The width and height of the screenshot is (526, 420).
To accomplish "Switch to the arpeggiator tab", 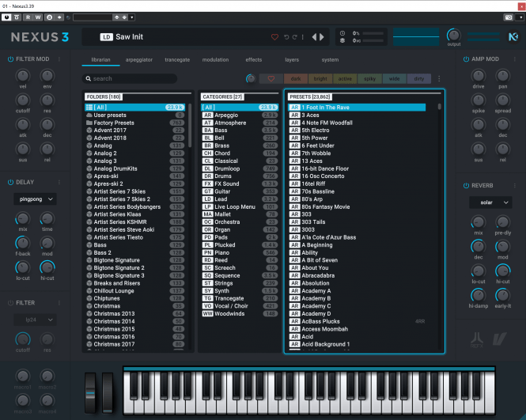I will (x=139, y=59).
